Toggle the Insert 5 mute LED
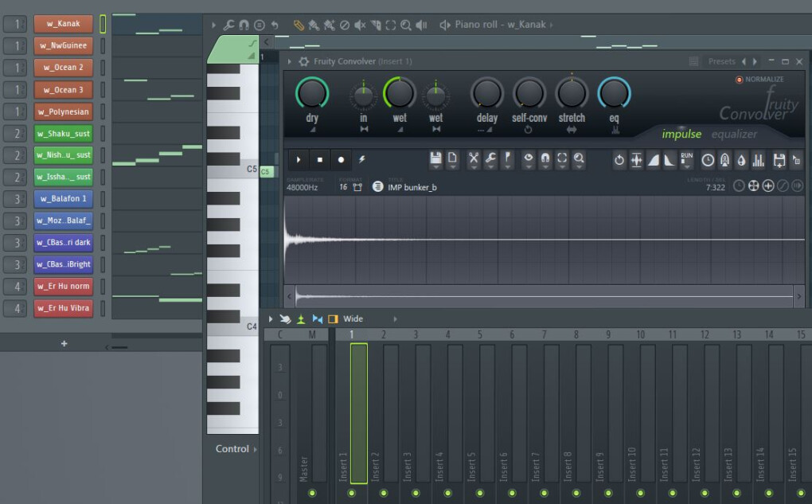This screenshot has width=812, height=504. pos(479,493)
